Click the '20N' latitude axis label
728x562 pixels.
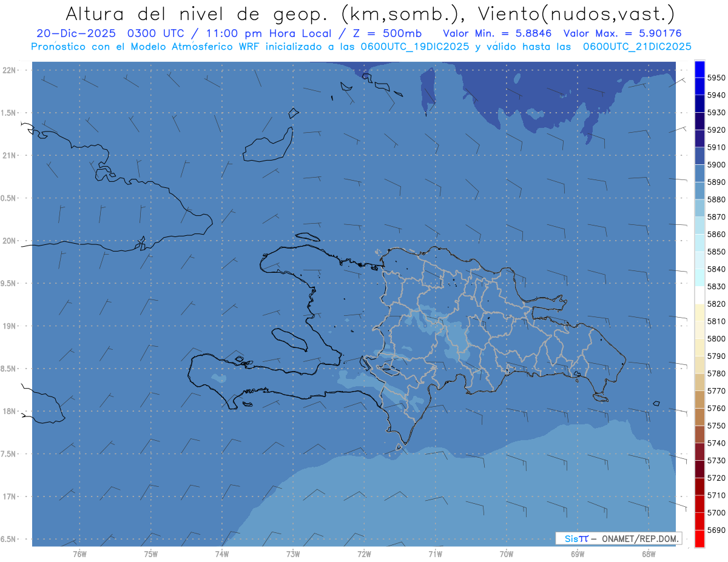pyautogui.click(x=9, y=241)
